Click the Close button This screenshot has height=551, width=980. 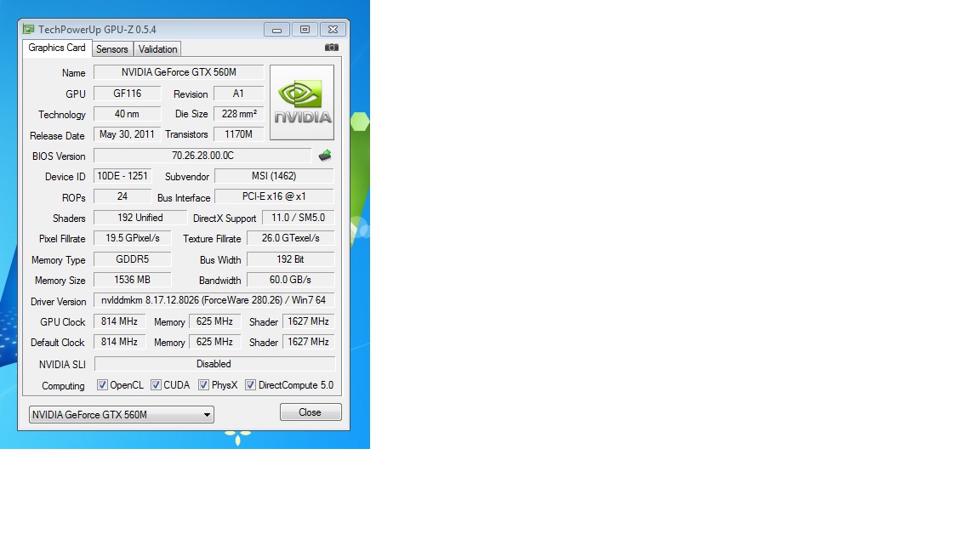click(x=311, y=412)
